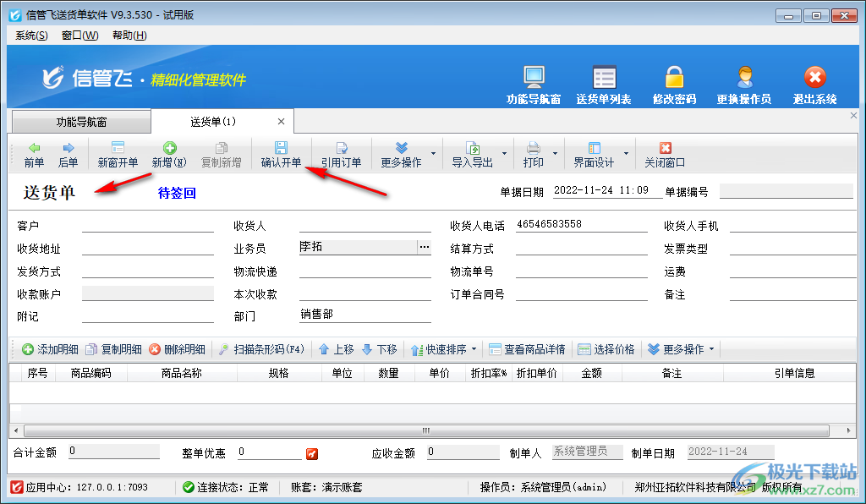The width and height of the screenshot is (866, 504).
Task: Switch to 功能导航窗 tab
Action: [81, 122]
